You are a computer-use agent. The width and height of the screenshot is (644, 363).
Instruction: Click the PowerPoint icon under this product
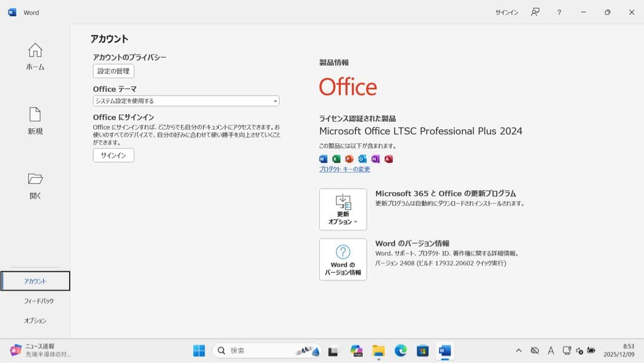pyautogui.click(x=349, y=158)
